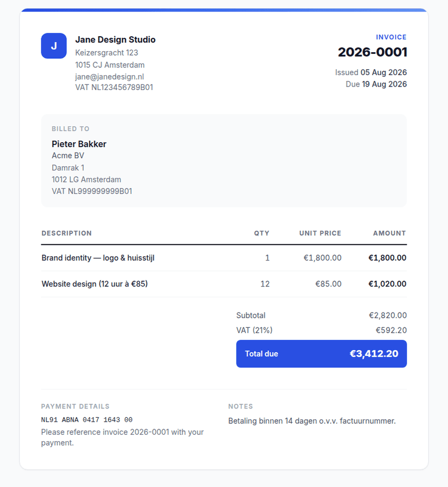Click the Description column header
The width and height of the screenshot is (448, 487).
tap(67, 233)
